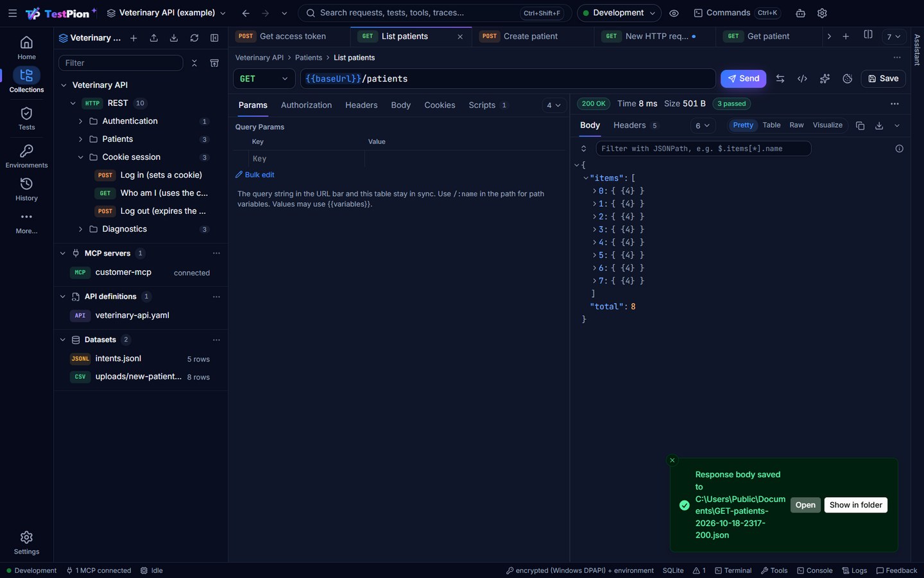Click the AI sparkle icon beside Send
924x578 pixels.
click(825, 78)
